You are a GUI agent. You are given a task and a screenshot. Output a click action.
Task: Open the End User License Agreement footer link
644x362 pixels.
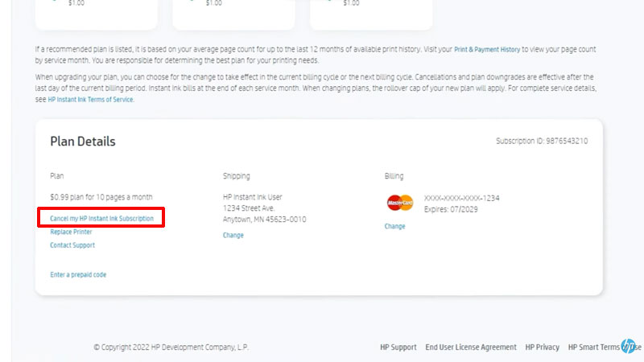pos(471,348)
